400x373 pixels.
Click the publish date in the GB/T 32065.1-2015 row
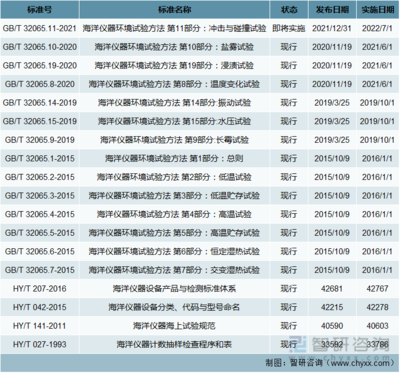332,159
